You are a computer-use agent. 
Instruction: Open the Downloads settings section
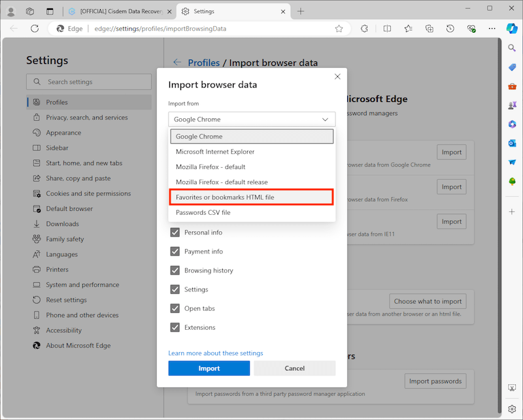tap(89, 224)
